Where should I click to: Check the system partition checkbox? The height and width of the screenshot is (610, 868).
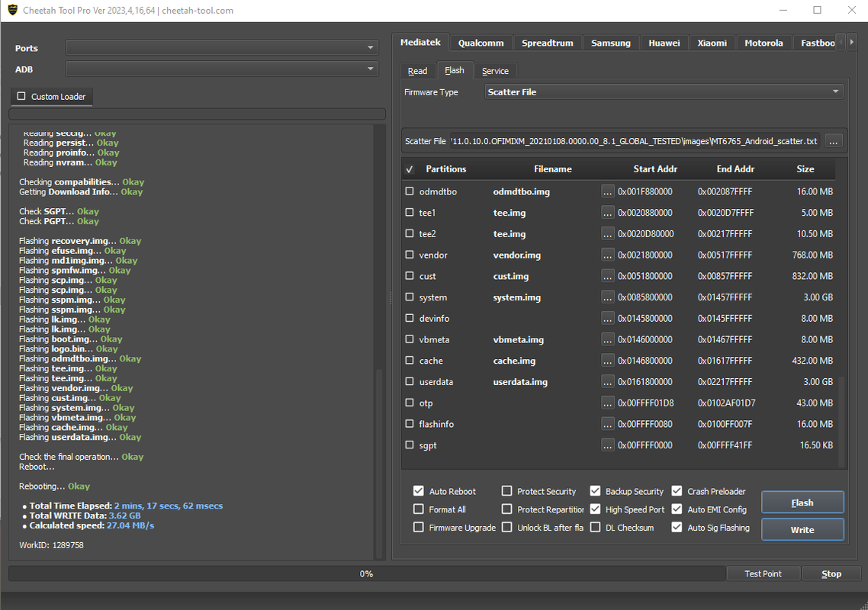[410, 297]
